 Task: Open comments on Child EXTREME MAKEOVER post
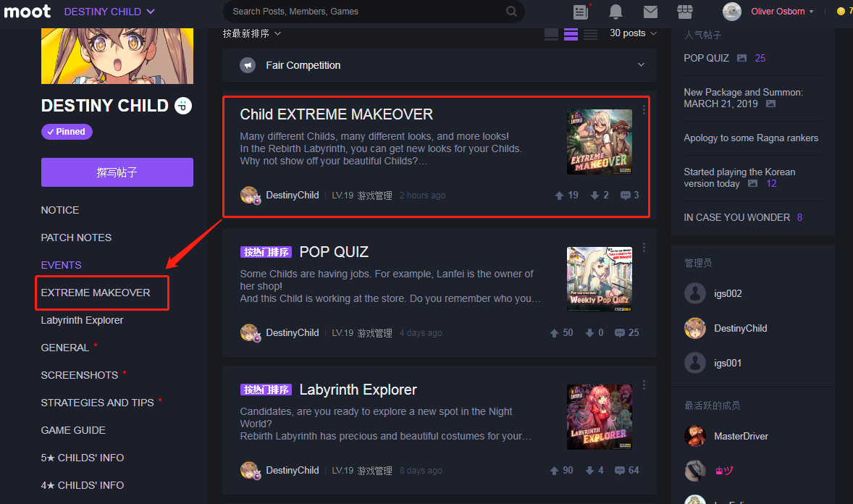626,196
